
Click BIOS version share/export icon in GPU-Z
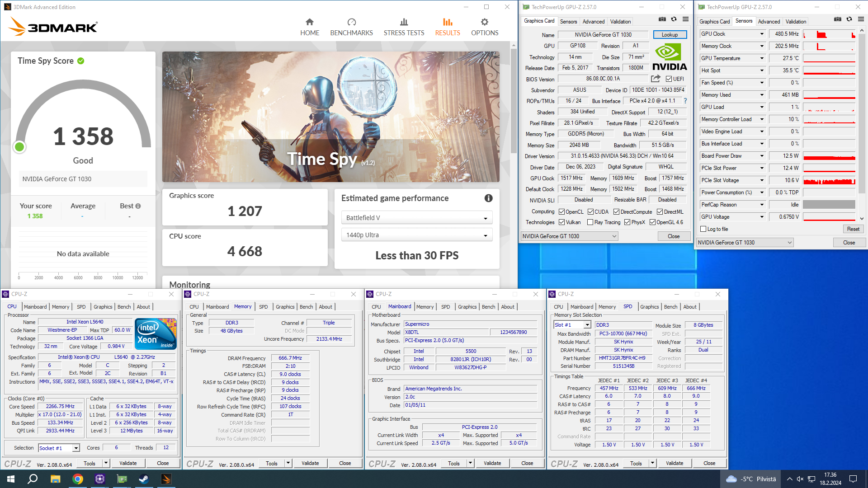[656, 79]
